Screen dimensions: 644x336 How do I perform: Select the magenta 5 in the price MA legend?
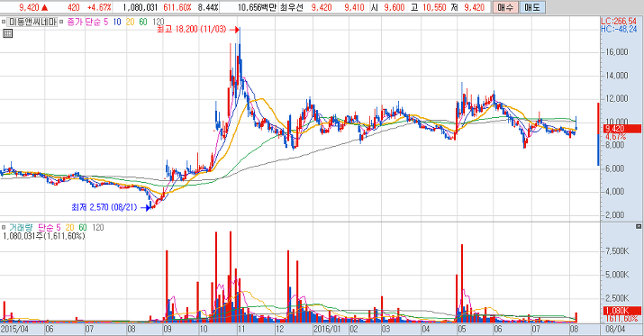tap(106, 22)
